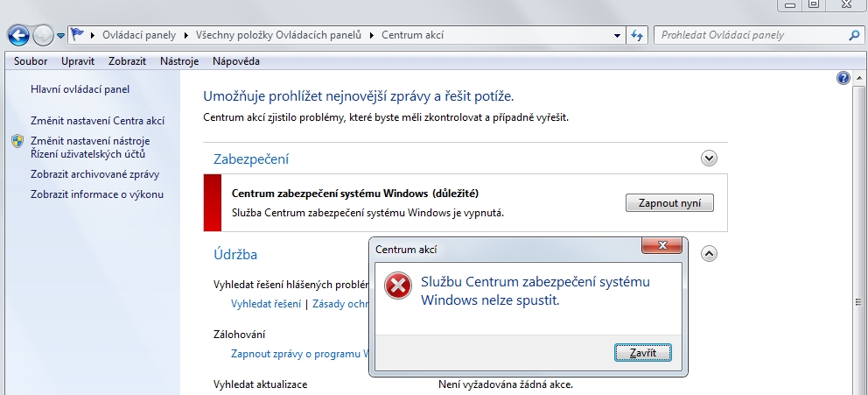Open the Nápověda menu

[x=236, y=61]
